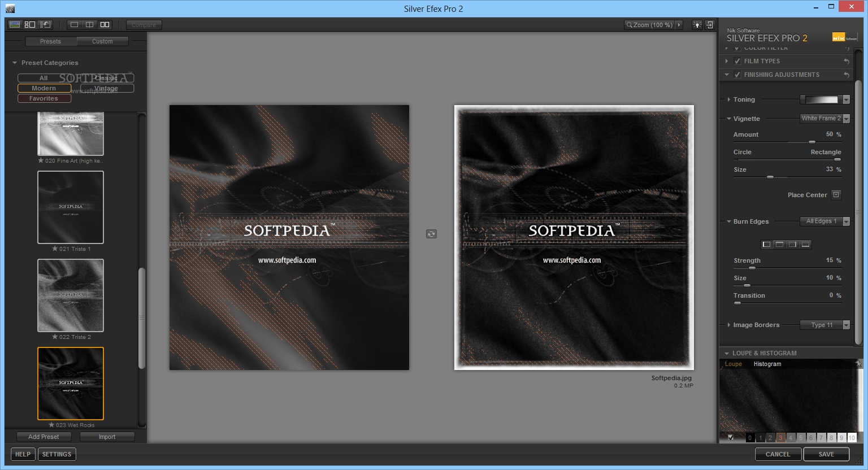This screenshot has height=470, width=868.
Task: Hide the right control panel icon
Action: coord(709,25)
